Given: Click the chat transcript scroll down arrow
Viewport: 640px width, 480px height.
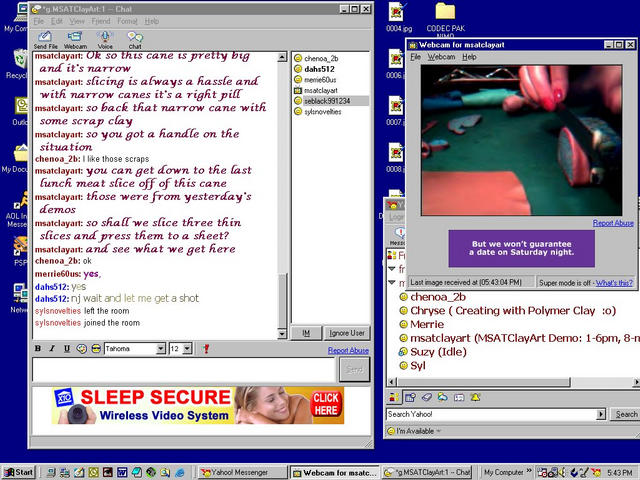Looking at the screenshot, I should (x=282, y=334).
